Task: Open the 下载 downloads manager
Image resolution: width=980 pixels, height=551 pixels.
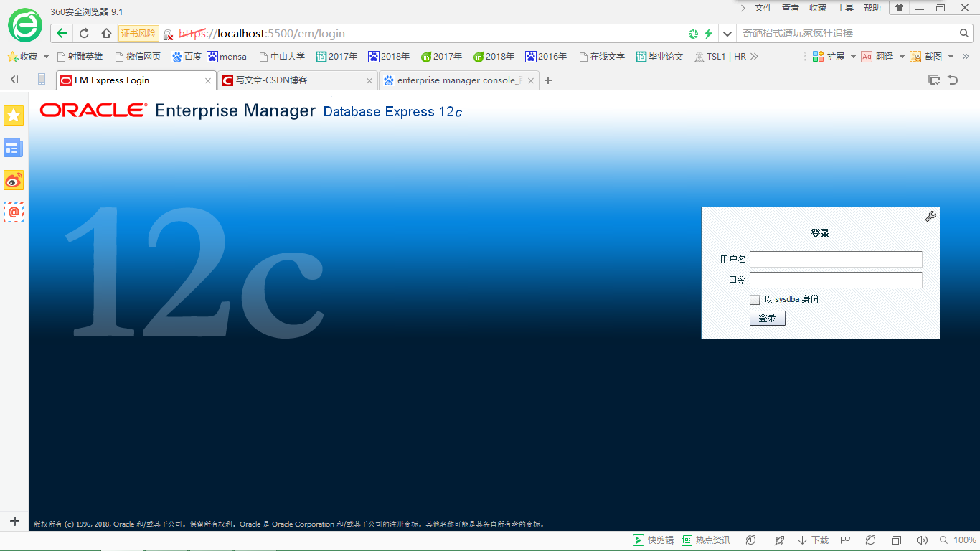Action: coord(814,540)
